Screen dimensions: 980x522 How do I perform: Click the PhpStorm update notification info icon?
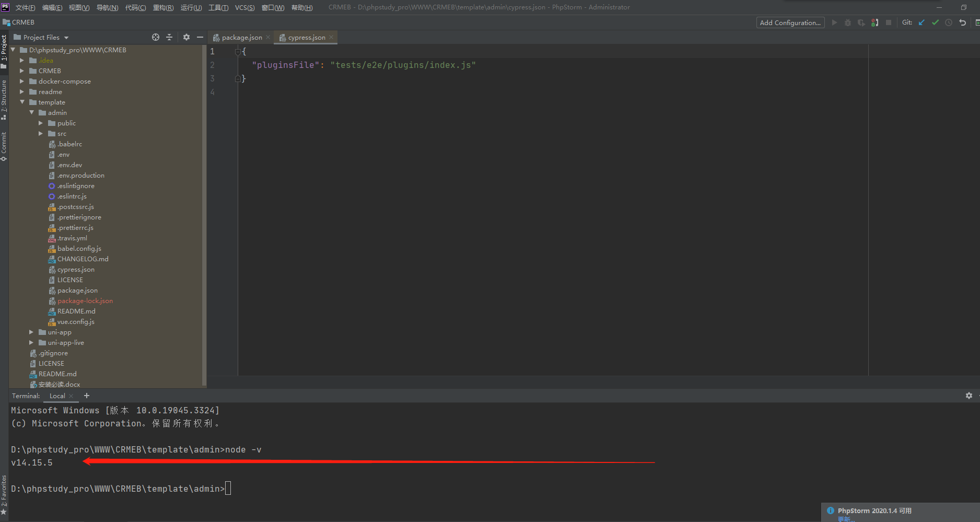831,511
